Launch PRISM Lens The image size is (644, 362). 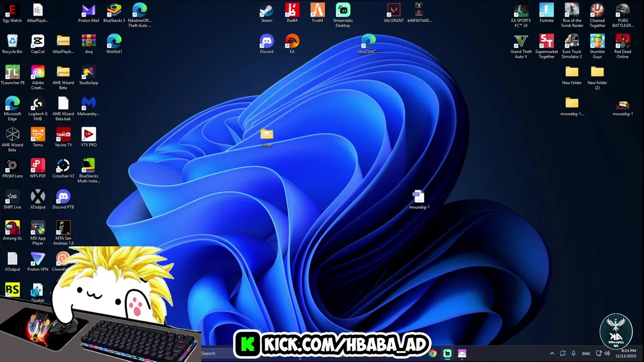[x=12, y=168]
